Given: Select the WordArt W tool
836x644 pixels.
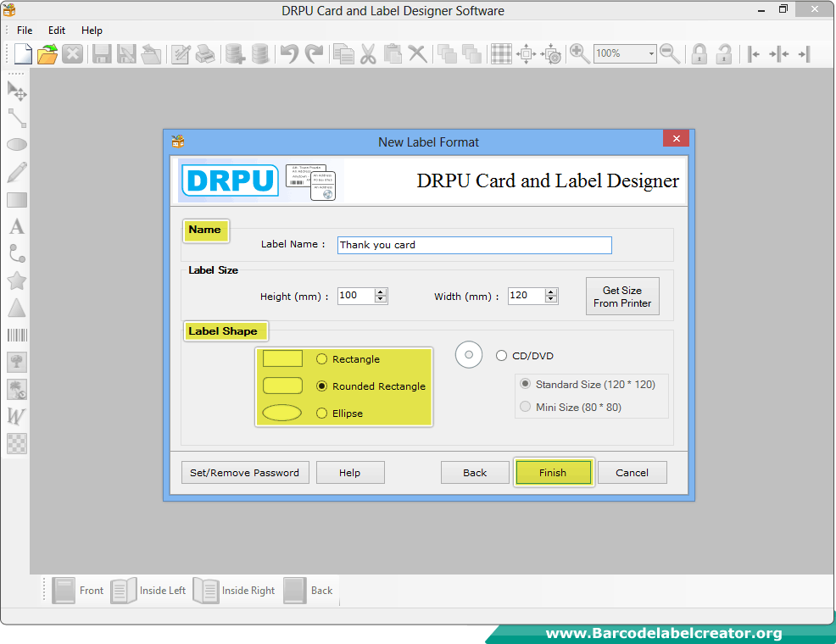Looking at the screenshot, I should [x=16, y=416].
